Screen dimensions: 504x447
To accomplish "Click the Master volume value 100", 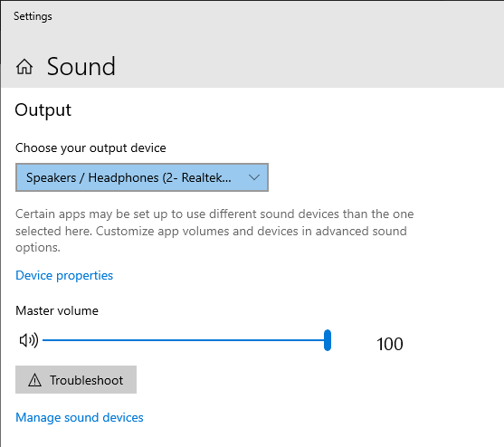I will click(390, 344).
